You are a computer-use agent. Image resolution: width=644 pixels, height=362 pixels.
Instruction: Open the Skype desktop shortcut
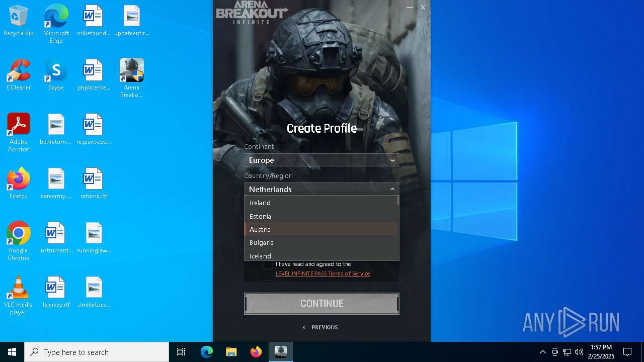[x=56, y=75]
